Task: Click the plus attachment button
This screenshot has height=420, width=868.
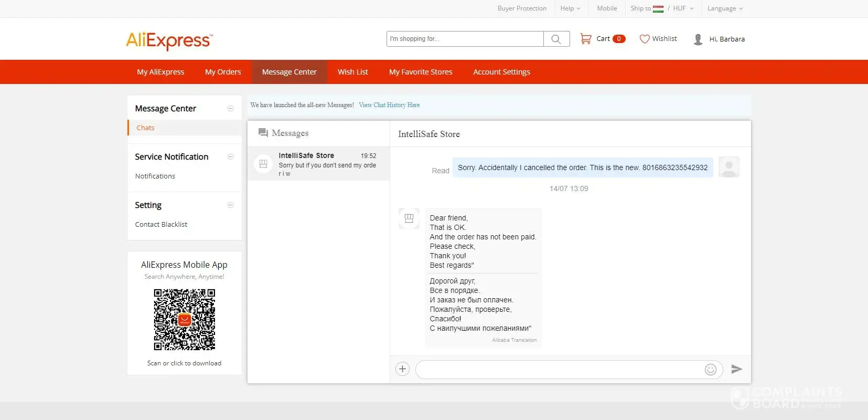Action: click(402, 369)
